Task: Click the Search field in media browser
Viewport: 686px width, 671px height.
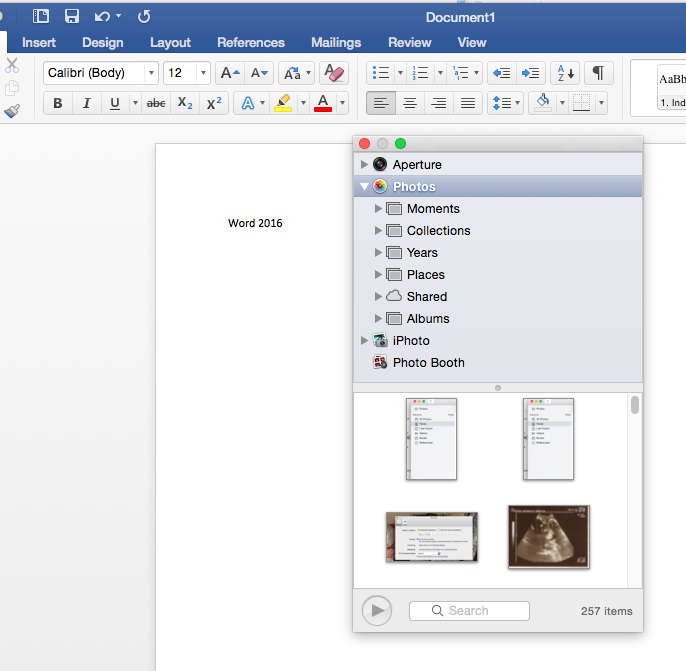Action: (469, 611)
